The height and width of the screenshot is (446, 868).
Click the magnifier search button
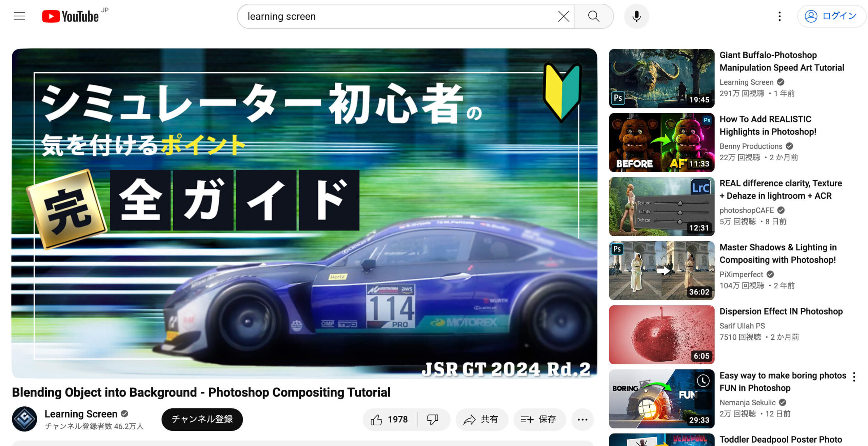click(593, 16)
